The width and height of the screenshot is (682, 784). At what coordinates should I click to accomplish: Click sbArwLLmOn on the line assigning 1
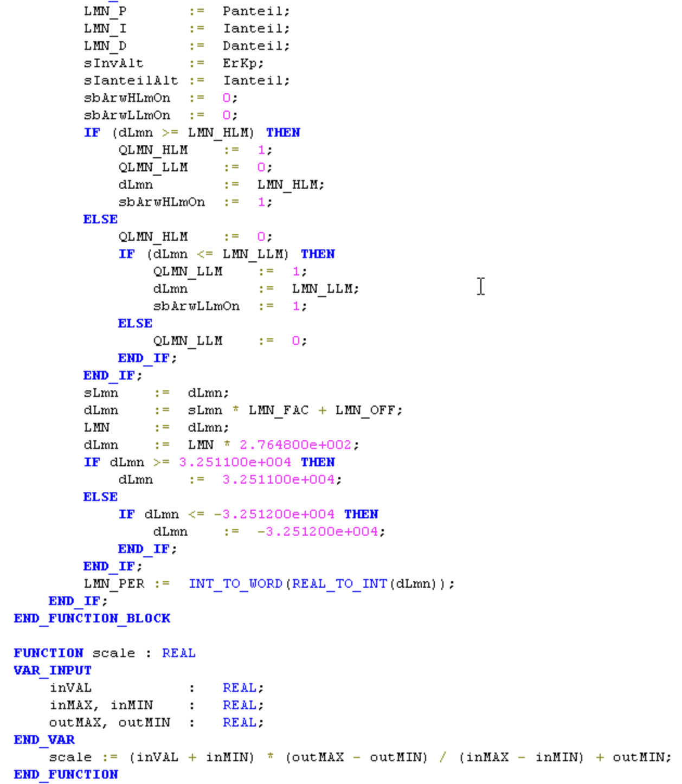pyautogui.click(x=196, y=306)
